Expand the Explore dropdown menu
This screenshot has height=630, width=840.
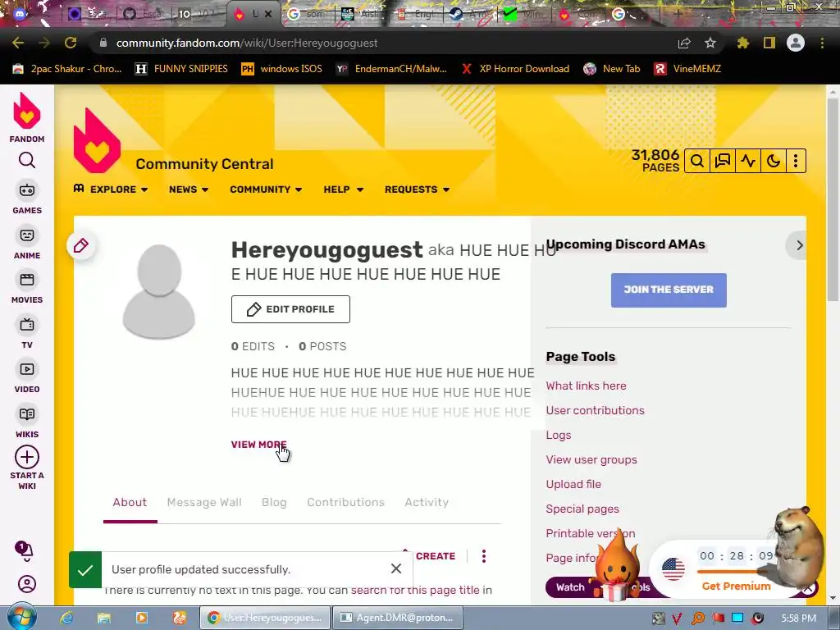111,189
